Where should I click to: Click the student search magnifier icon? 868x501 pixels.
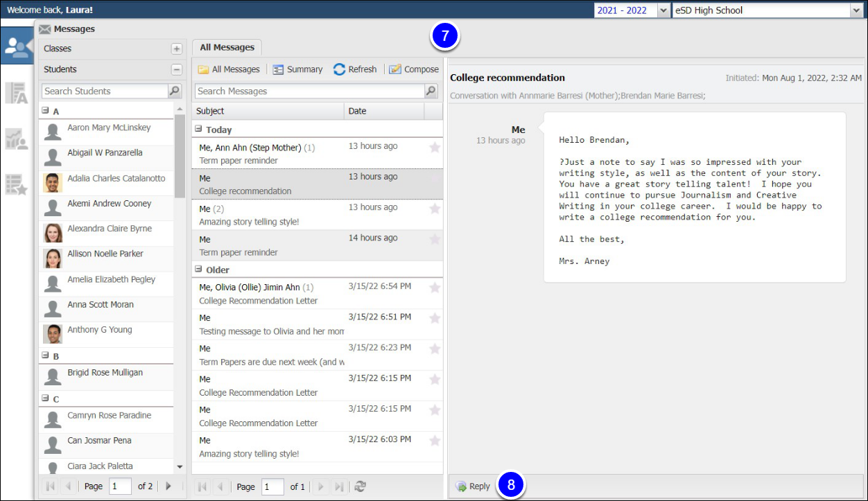(x=175, y=91)
